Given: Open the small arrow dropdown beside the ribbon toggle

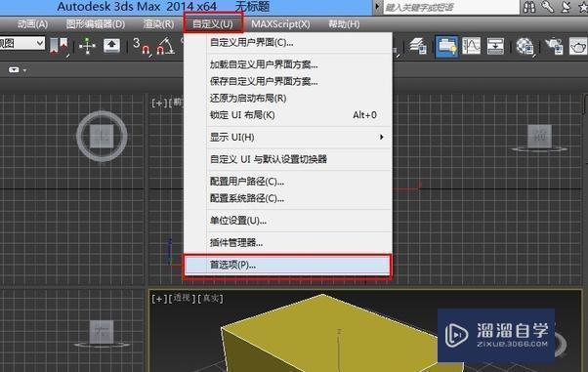Looking at the screenshot, I should [24, 70].
